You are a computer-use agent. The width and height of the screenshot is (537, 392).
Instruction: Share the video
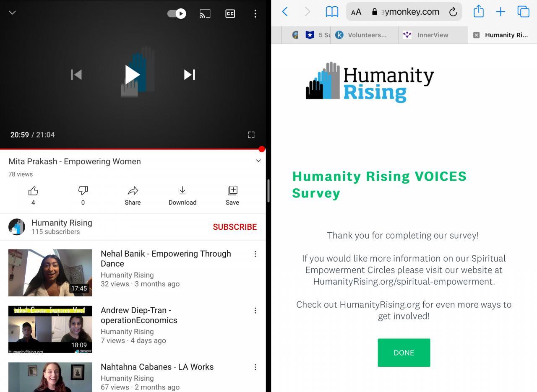click(x=133, y=195)
